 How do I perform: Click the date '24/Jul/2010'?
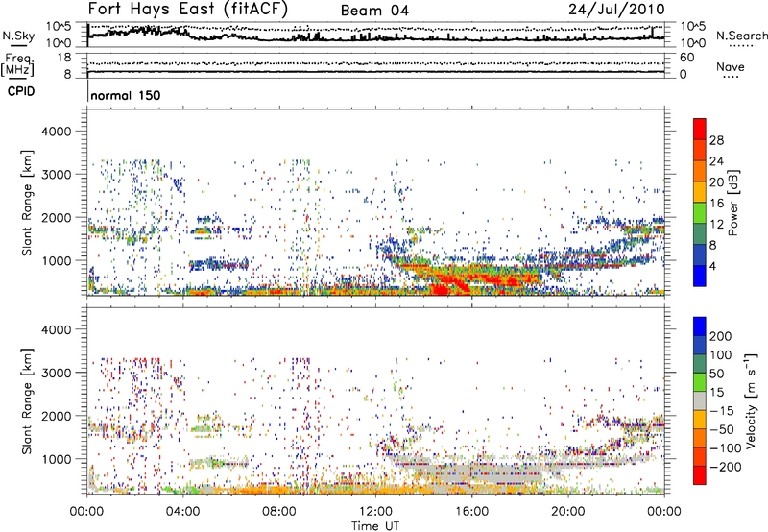pyautogui.click(x=616, y=9)
